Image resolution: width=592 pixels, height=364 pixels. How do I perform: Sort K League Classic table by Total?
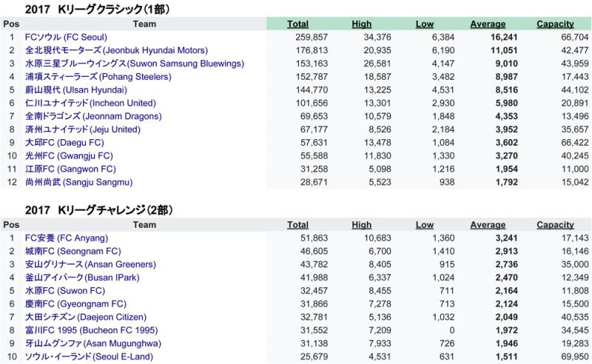point(298,24)
